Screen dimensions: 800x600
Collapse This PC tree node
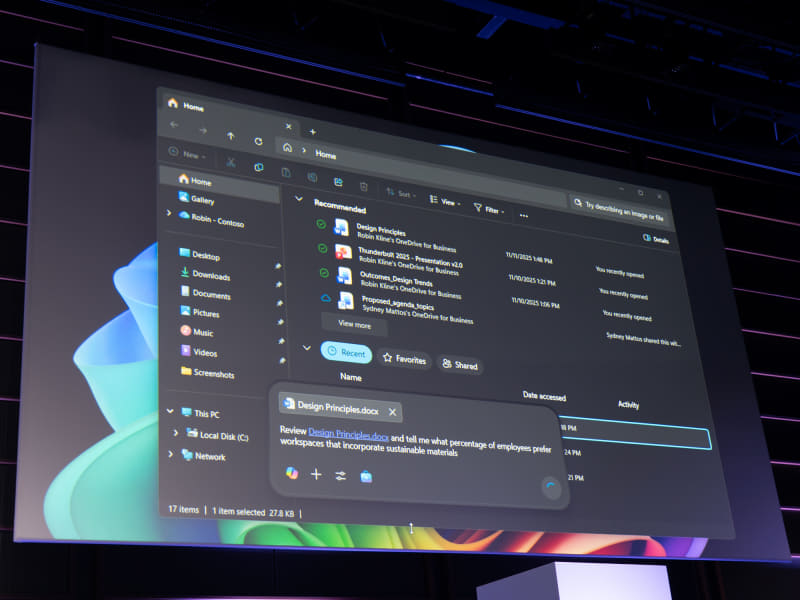pos(170,411)
